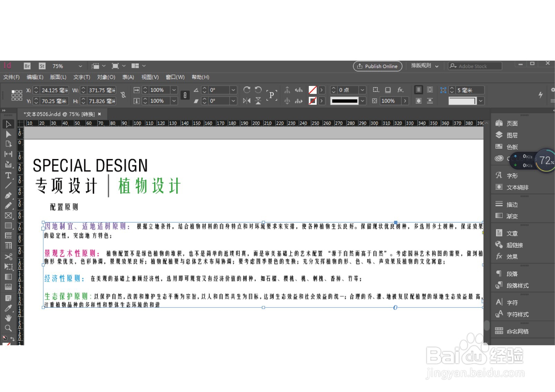Open 文本绕排 panel
Viewport: 555px width, 392px height.
[512, 188]
